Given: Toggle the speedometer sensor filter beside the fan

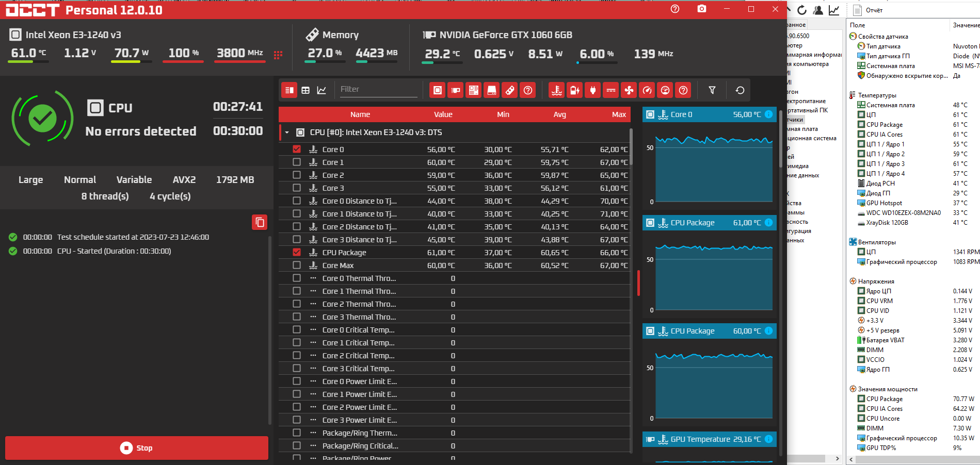Looking at the screenshot, I should 647,90.
